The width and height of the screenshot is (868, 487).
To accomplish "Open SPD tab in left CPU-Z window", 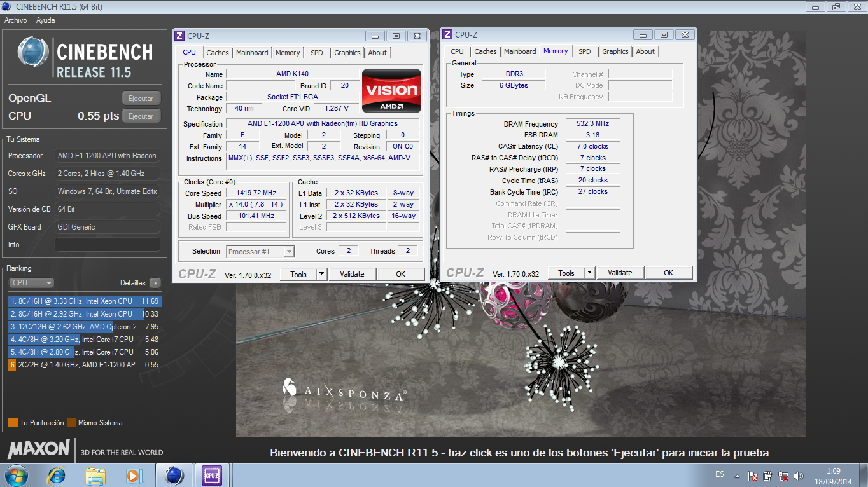I will [317, 53].
